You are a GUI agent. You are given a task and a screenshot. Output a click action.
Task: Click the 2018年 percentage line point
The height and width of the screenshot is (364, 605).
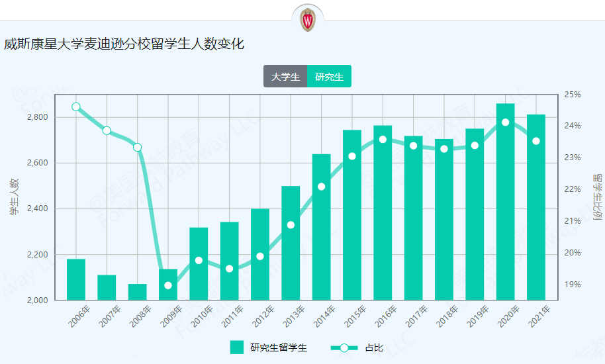click(444, 149)
